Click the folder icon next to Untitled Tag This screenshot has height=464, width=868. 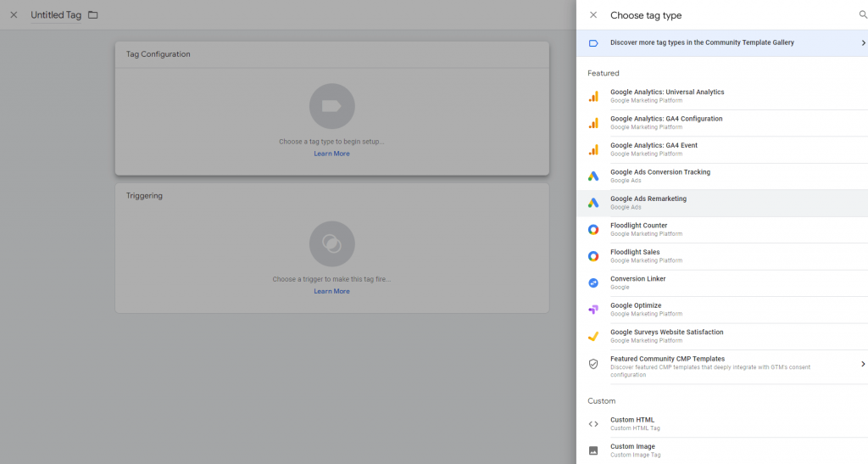pyautogui.click(x=93, y=15)
